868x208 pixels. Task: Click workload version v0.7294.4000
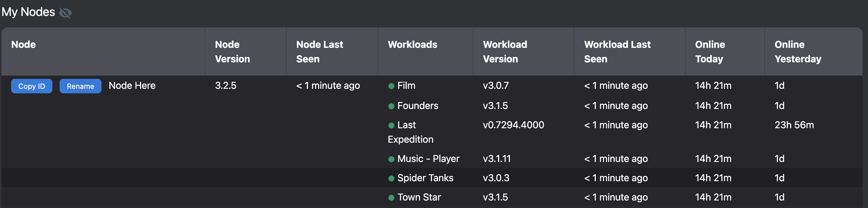click(x=513, y=125)
